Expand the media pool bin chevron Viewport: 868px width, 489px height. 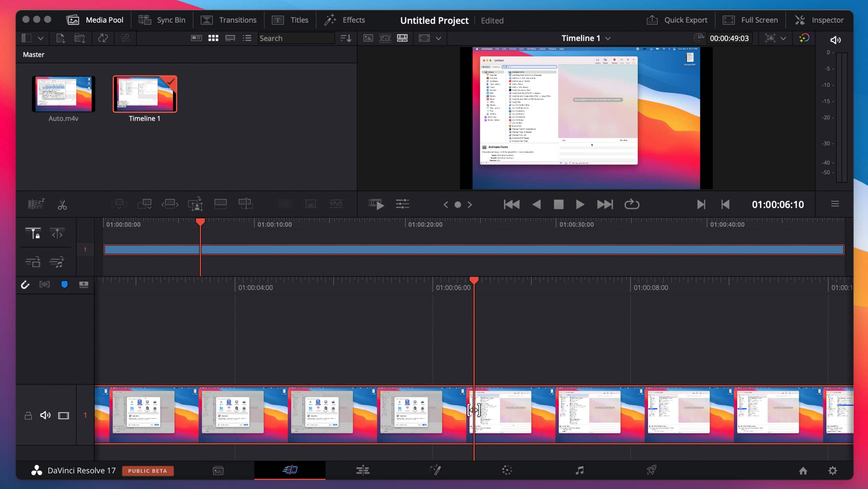coord(41,38)
